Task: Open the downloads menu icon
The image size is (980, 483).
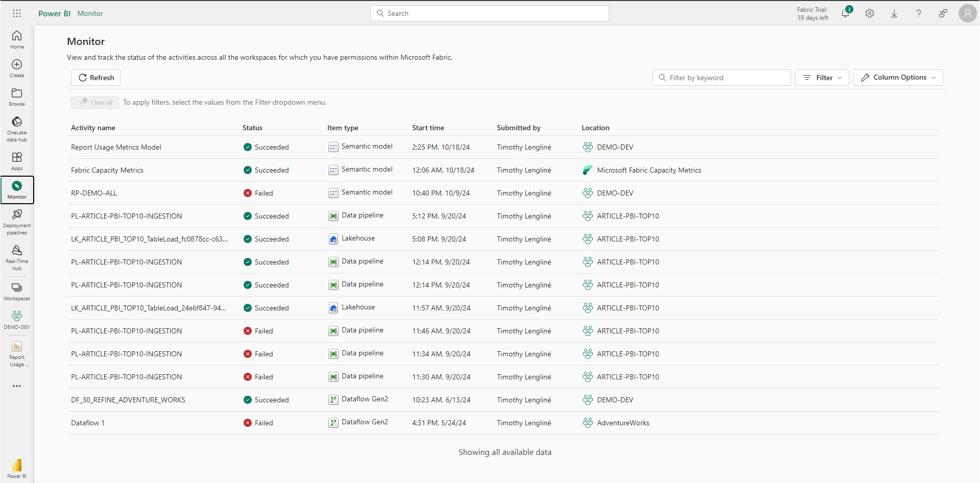Action: 894,14
